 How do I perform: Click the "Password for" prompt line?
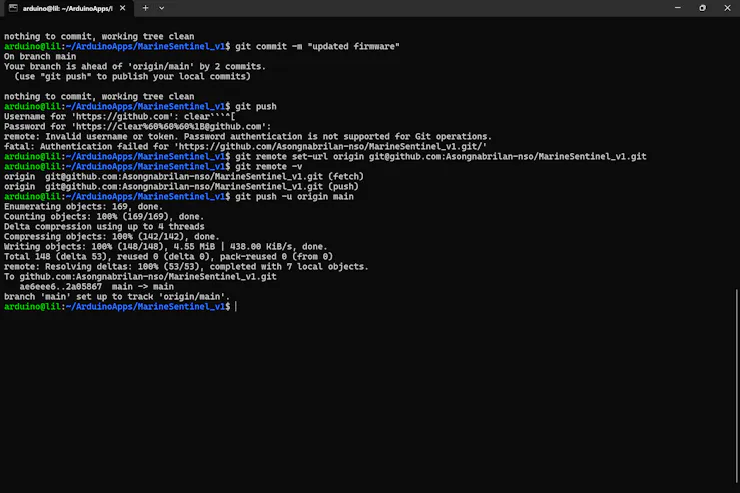point(138,126)
